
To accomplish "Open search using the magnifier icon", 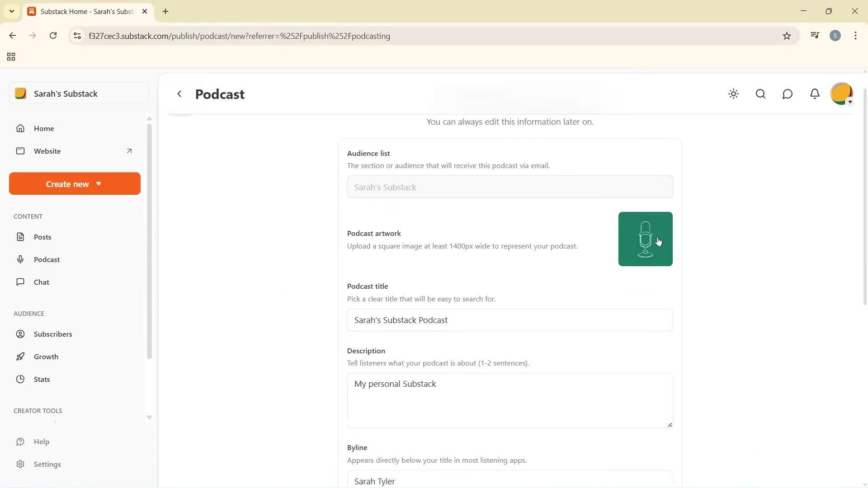I will pos(760,94).
